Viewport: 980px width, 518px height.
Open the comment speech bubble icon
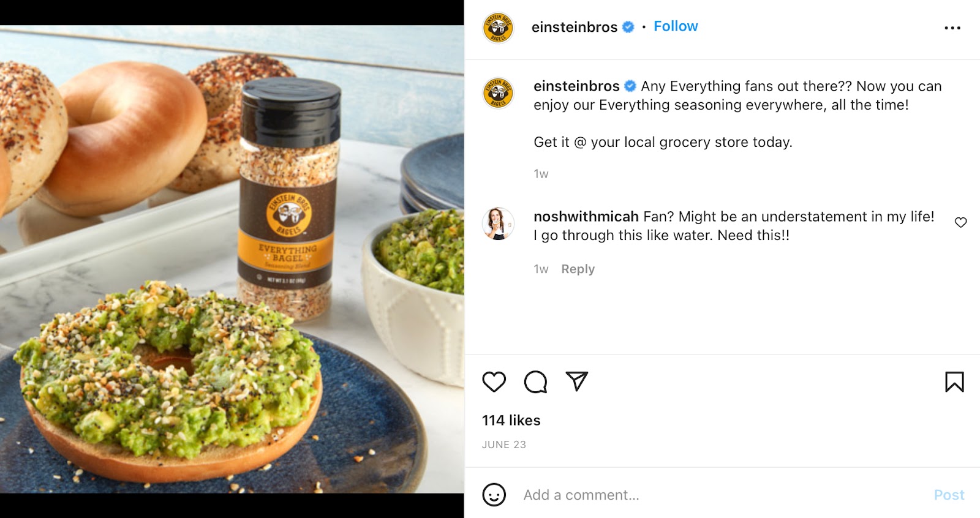(535, 381)
